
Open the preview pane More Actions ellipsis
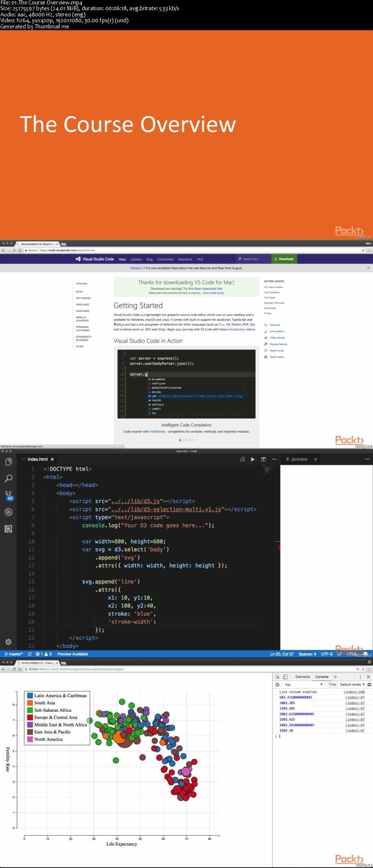[x=367, y=459]
